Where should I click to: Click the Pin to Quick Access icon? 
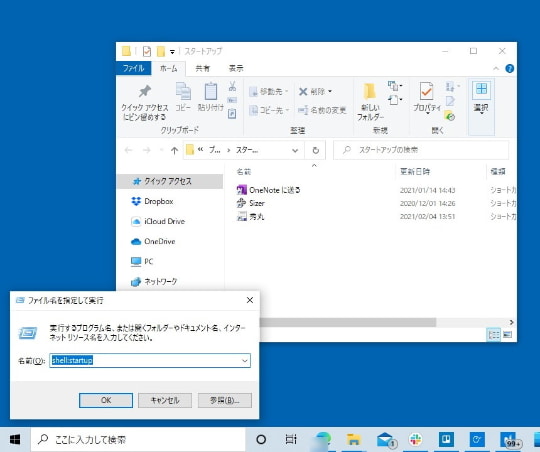tap(145, 92)
